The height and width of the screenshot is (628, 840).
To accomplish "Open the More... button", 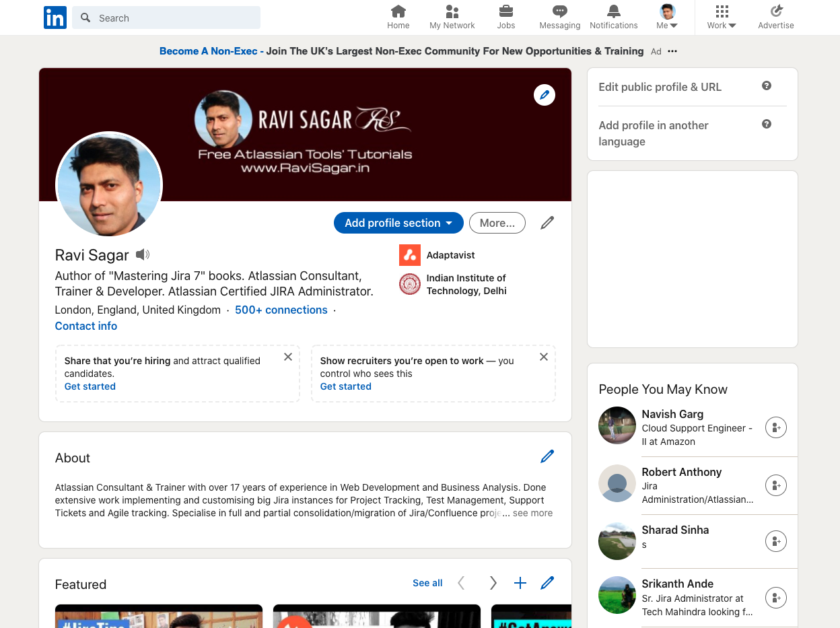I will (497, 223).
